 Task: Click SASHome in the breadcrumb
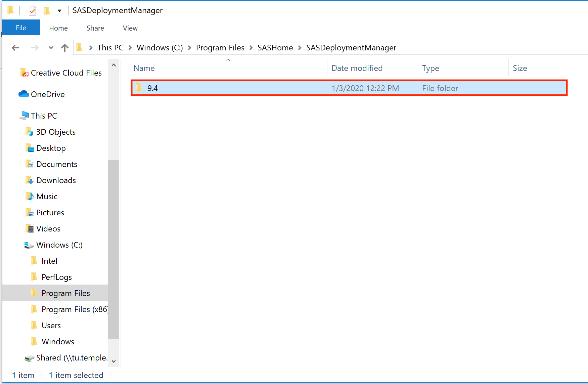click(x=275, y=48)
